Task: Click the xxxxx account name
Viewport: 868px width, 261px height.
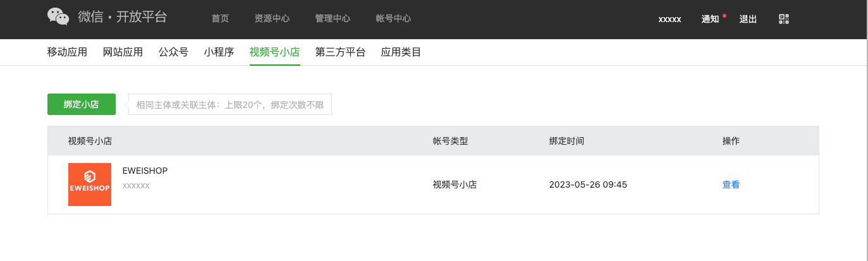Action: 669,20
